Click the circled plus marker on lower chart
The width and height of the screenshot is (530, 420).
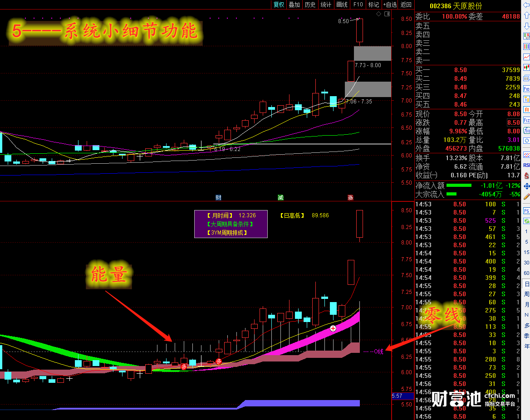pyautogui.click(x=333, y=328)
